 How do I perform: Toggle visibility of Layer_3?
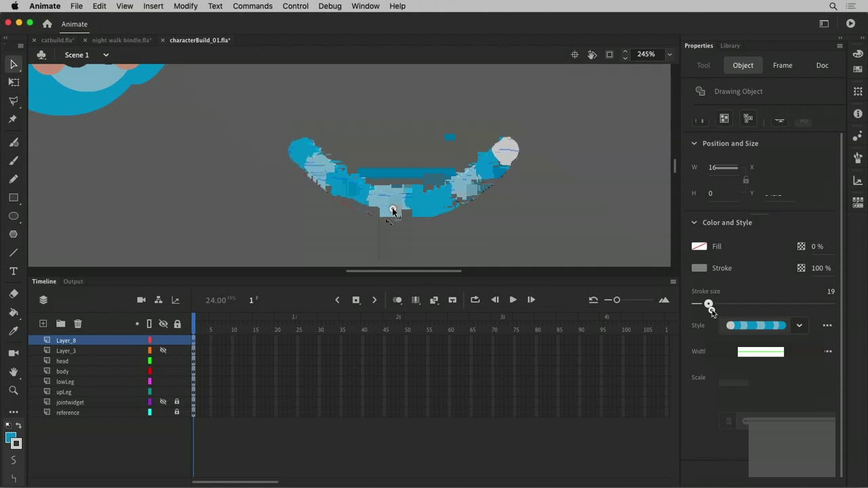point(163,350)
